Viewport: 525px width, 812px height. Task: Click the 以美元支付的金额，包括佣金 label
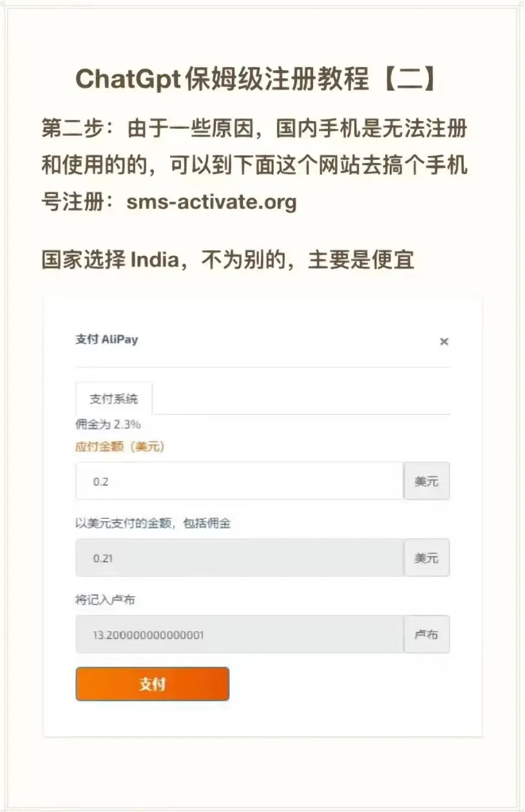153,523
